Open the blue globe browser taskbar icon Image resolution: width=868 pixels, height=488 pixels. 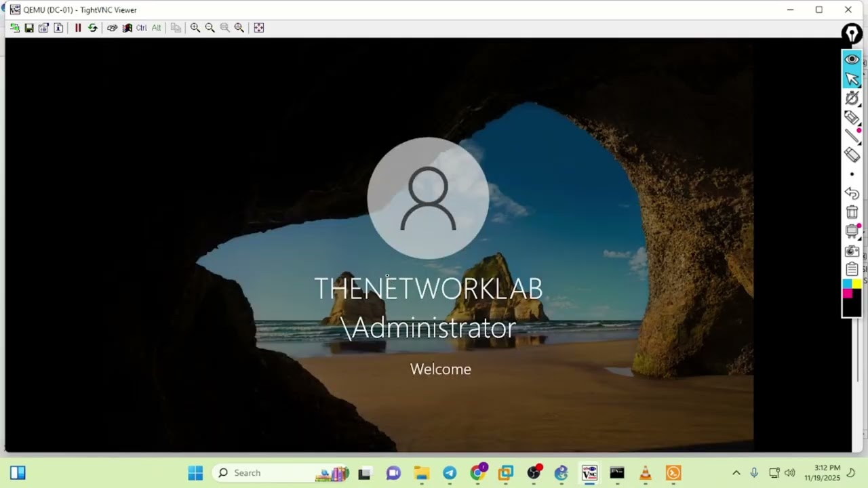click(x=561, y=473)
